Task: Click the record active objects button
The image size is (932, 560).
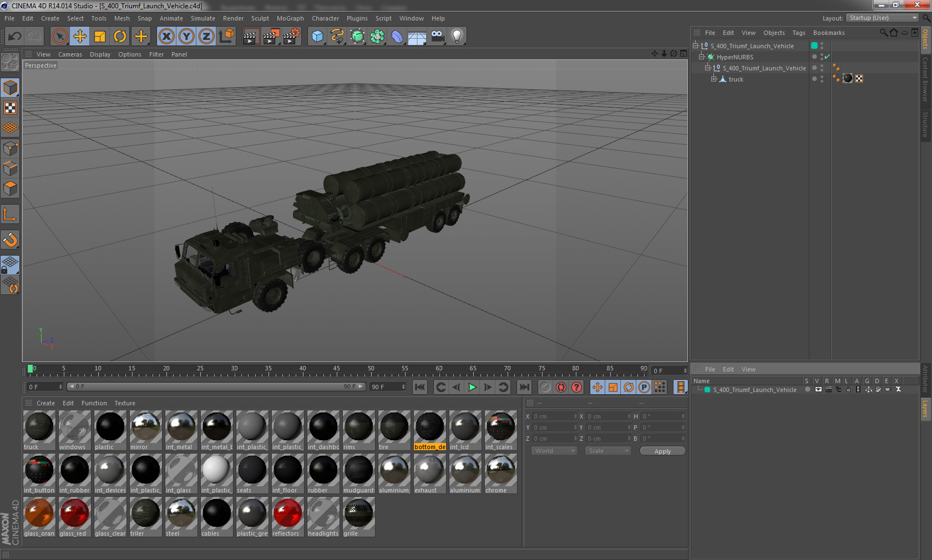Action: (545, 387)
